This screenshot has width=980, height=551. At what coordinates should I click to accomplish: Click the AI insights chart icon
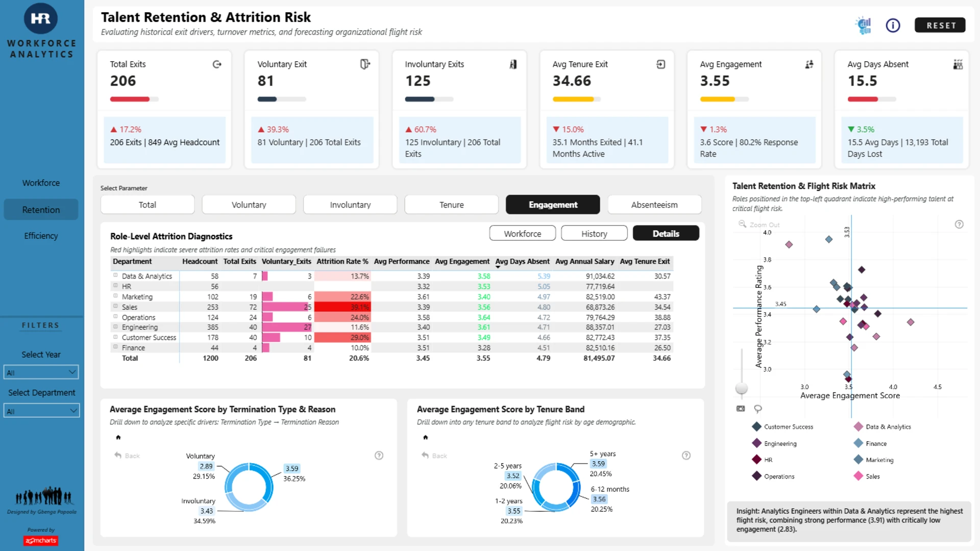click(864, 26)
